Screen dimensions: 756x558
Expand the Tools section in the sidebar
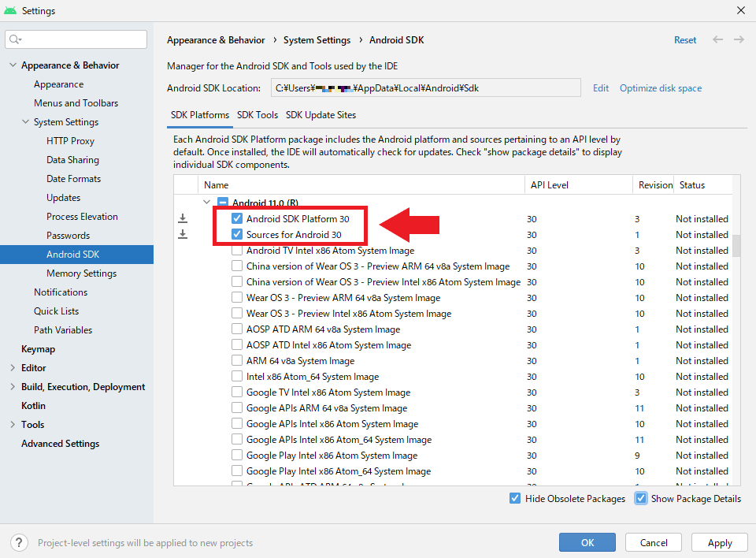(11, 424)
